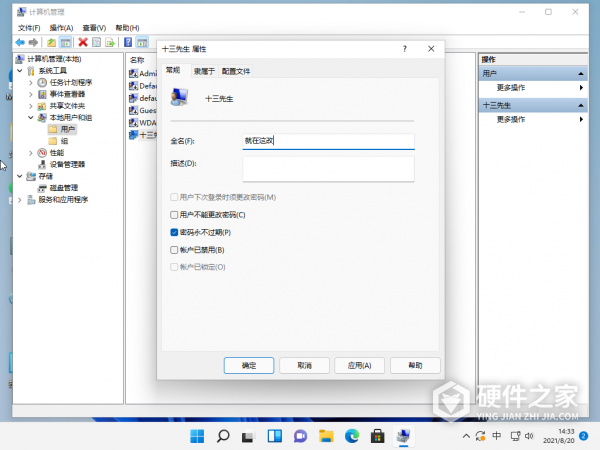Uncheck 密码永不过期(P) checkbox
This screenshot has width=600, height=450.
point(174,232)
